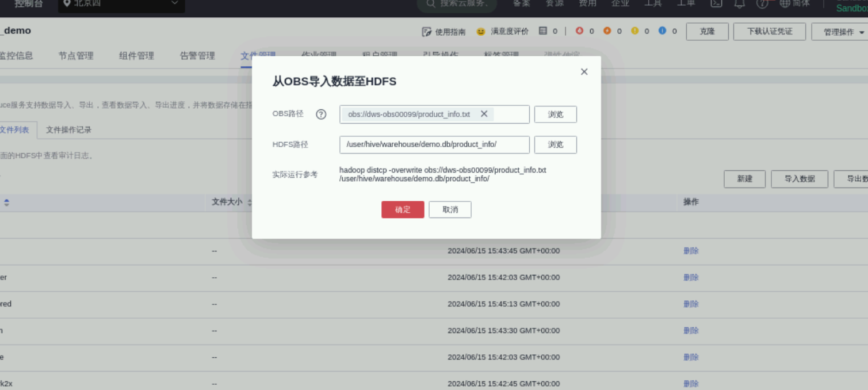The image size is (868, 390).
Task: Delete row dated 2024/06/15 15:43:30
Action: coord(691,330)
